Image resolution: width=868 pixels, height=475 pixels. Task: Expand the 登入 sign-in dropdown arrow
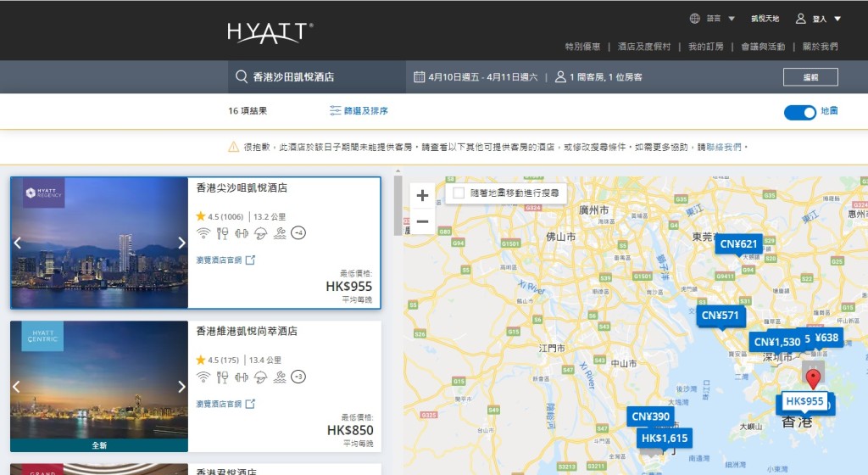point(837,19)
